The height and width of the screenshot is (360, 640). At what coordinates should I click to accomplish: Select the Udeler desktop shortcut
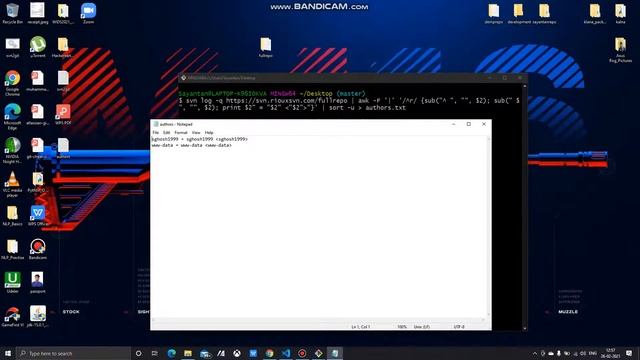coord(12,283)
